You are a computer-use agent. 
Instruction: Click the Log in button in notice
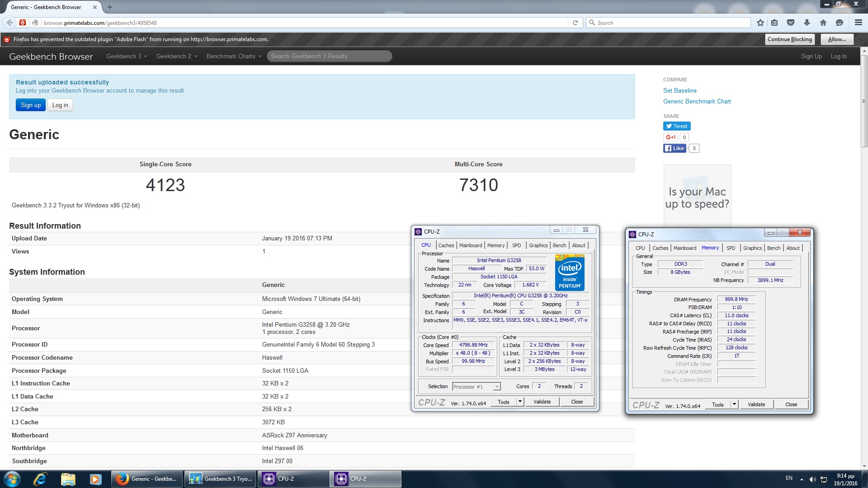tap(60, 105)
